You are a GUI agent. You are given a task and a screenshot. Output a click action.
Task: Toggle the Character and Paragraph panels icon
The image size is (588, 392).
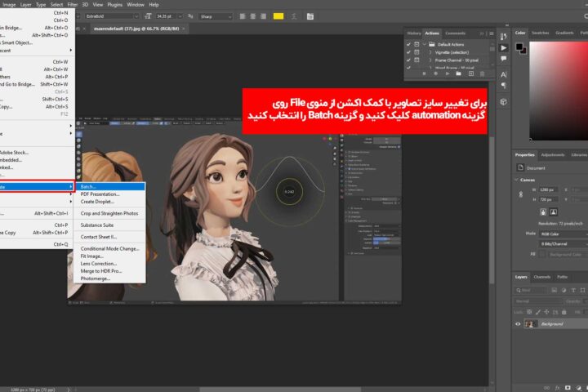[x=310, y=16]
